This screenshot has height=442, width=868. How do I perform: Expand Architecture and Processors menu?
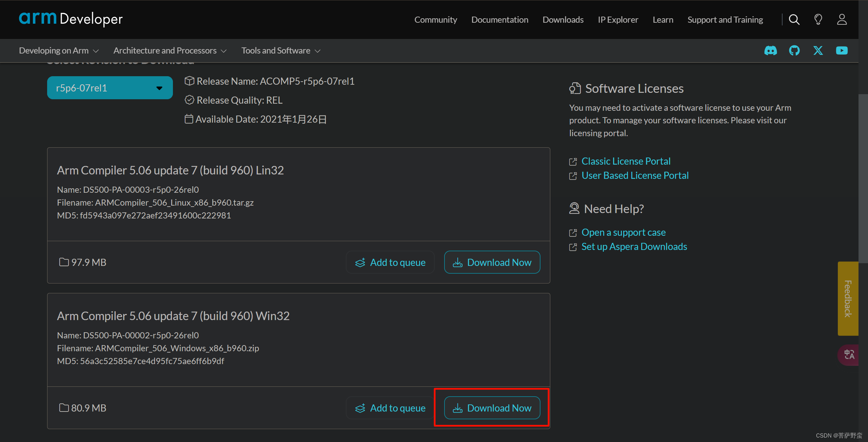pyautogui.click(x=170, y=51)
